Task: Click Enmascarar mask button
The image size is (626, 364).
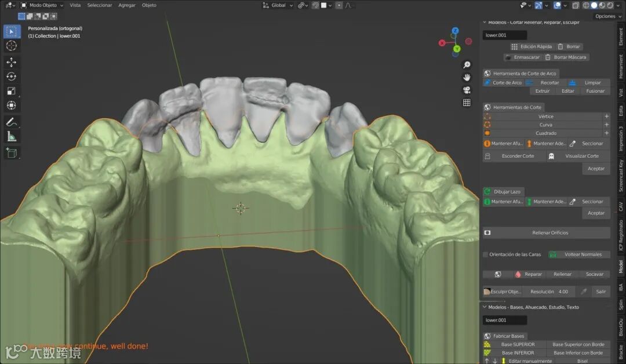Action: 523,57
